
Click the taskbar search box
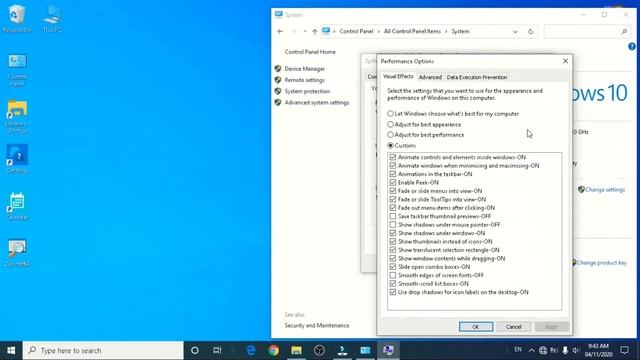pyautogui.click(x=103, y=350)
